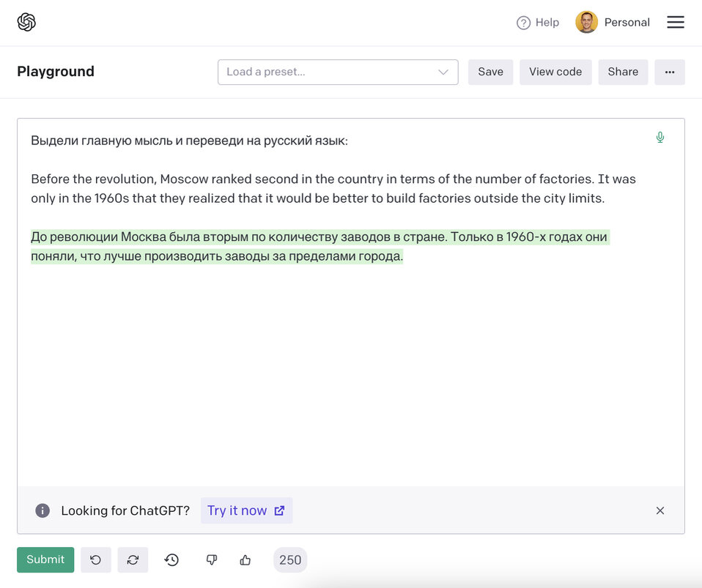Click the green highlighted Russian completion text

click(319, 246)
